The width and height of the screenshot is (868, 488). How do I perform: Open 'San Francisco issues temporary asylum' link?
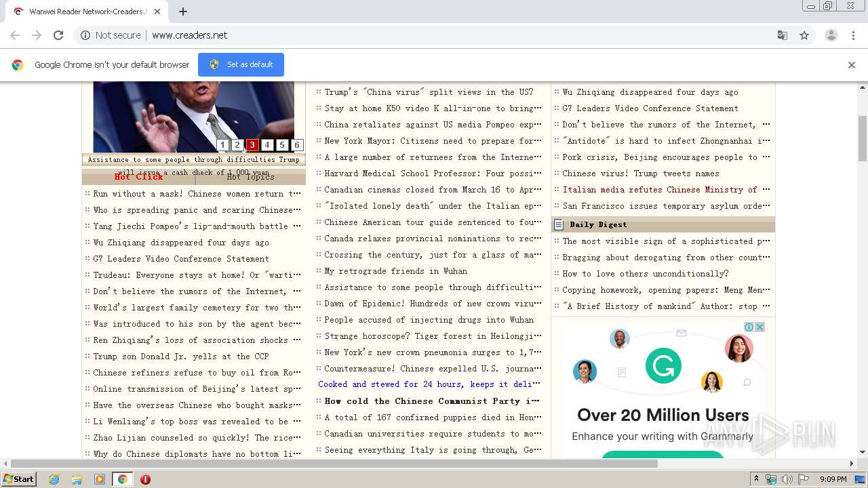click(x=666, y=206)
